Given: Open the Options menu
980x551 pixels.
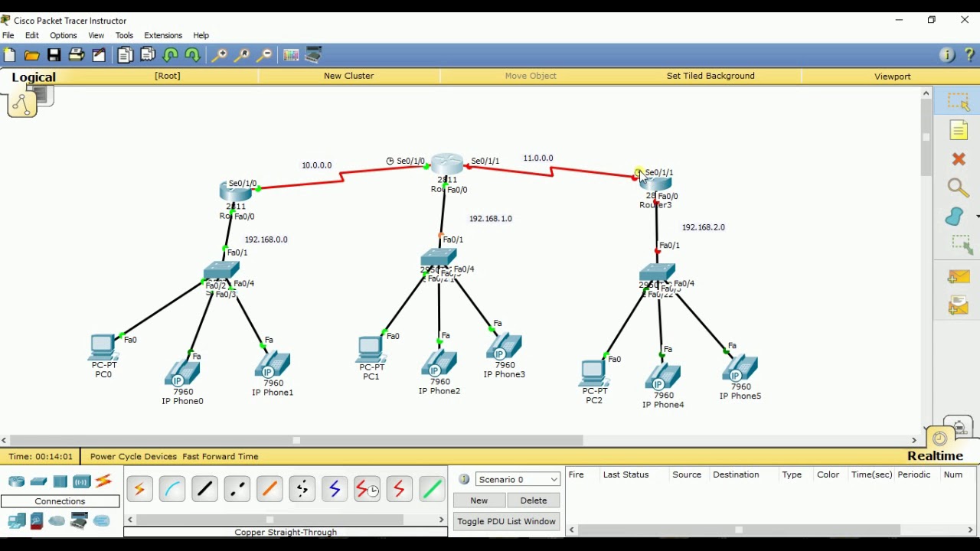Looking at the screenshot, I should click(64, 35).
